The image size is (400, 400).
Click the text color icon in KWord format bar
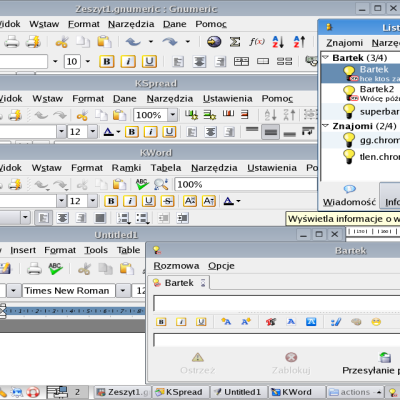coord(229,201)
